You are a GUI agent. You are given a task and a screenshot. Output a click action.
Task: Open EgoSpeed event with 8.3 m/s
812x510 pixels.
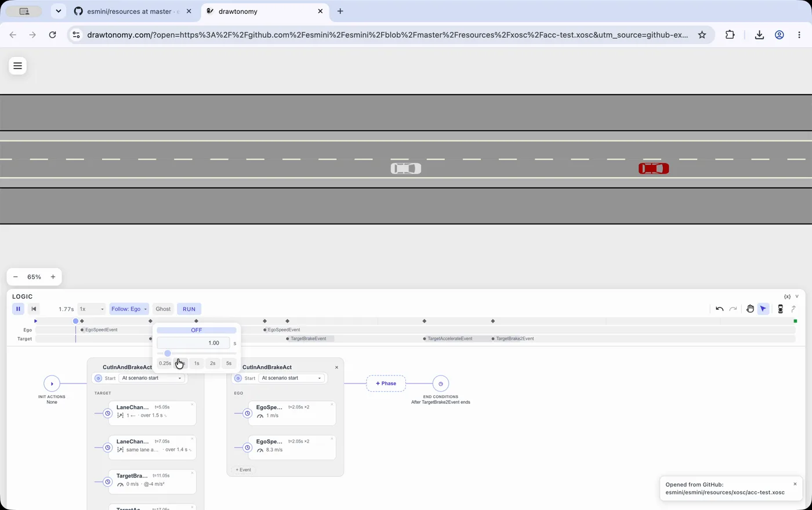(292, 447)
